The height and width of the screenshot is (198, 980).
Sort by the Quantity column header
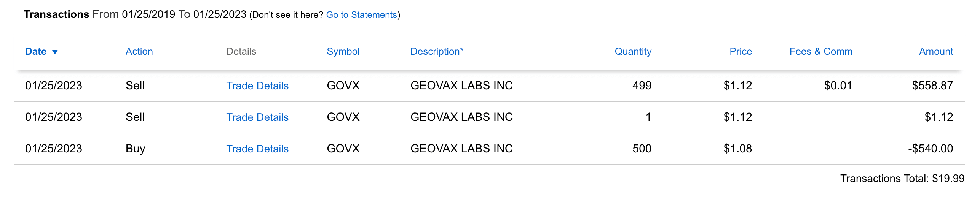pos(633,52)
